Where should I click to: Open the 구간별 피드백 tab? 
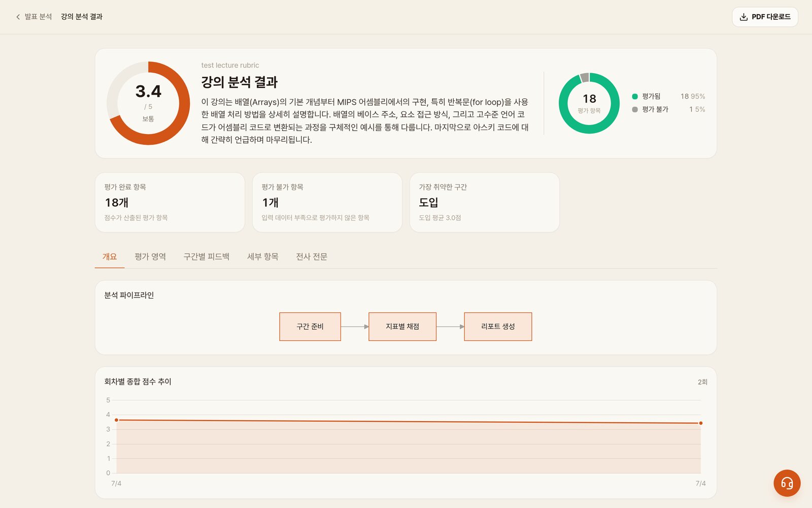(206, 257)
